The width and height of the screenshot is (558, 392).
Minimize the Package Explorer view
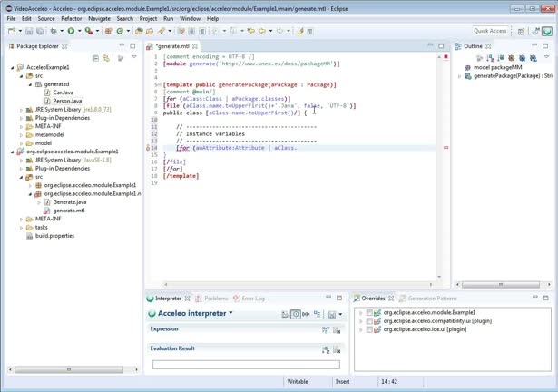[122, 45]
